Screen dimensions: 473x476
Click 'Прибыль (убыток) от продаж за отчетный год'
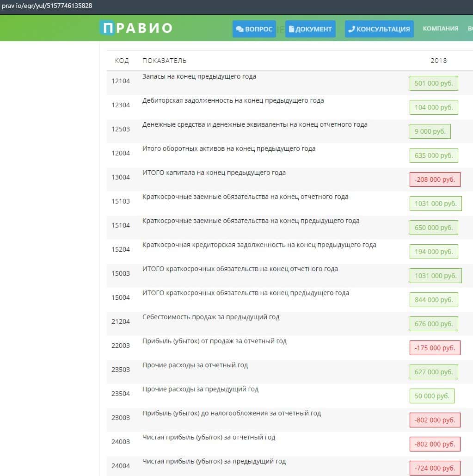tap(215, 341)
